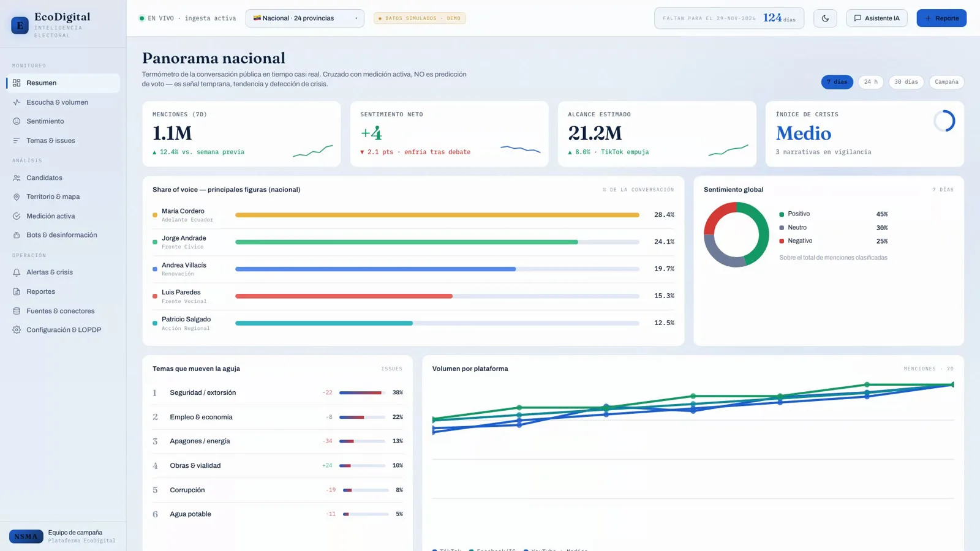This screenshot has height=551, width=980.
Task: Create a new Reporte
Action: pos(941,18)
